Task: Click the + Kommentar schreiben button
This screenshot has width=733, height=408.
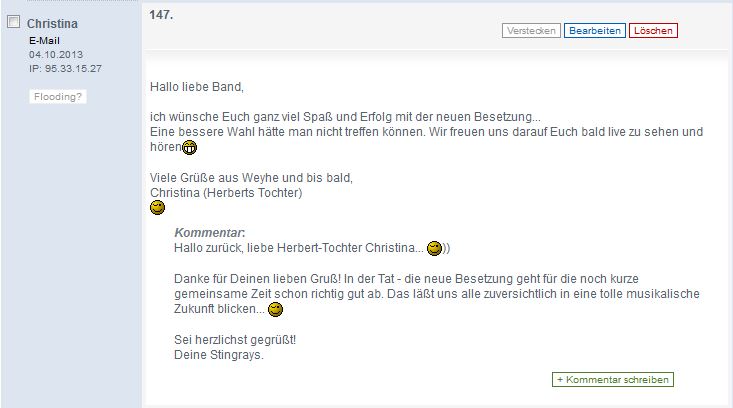Action: 613,379
